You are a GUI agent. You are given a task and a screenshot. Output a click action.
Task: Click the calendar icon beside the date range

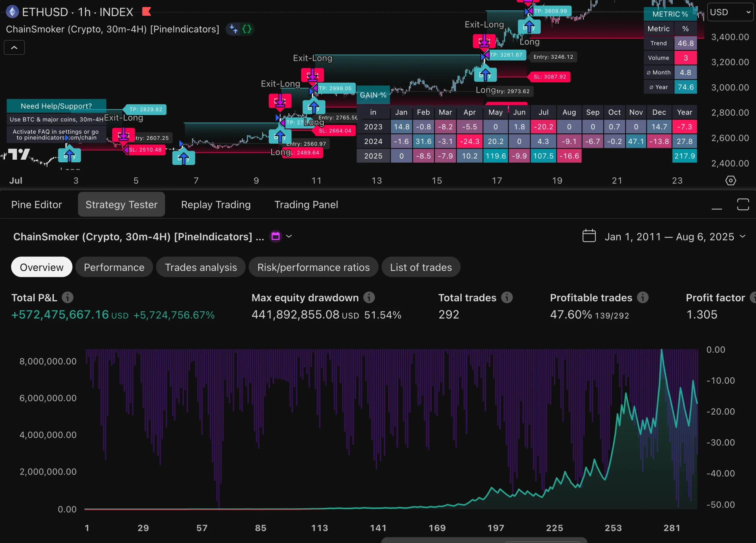coord(589,235)
